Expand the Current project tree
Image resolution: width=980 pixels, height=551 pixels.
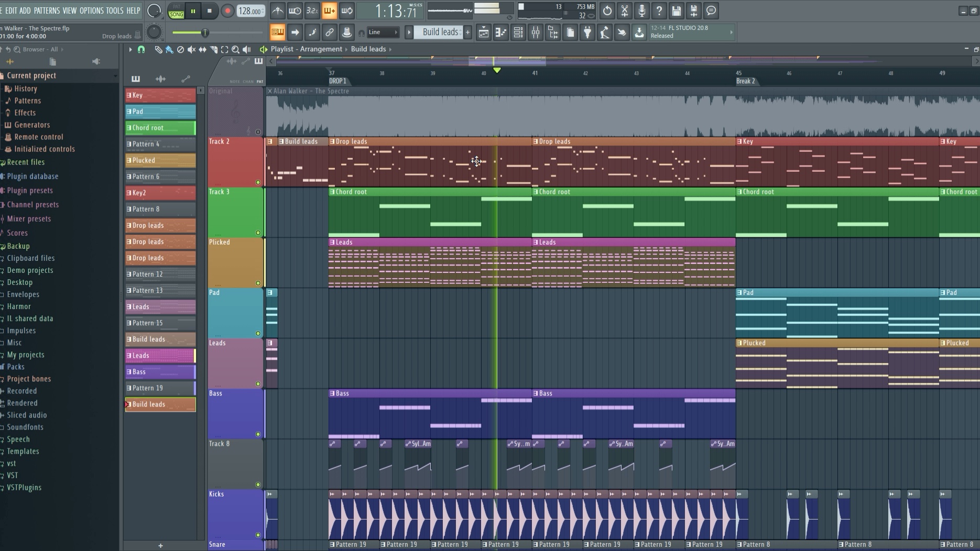31,75
